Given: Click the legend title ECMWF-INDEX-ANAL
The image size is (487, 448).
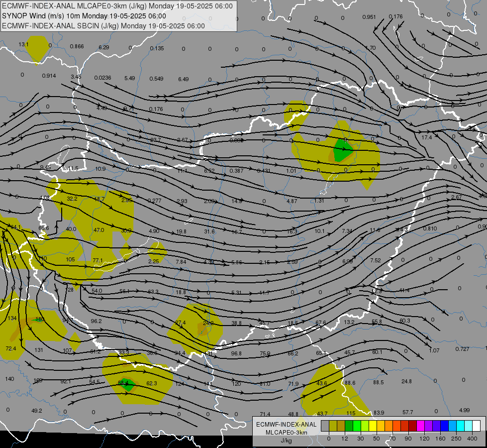Looking at the screenshot, I should tap(286, 425).
